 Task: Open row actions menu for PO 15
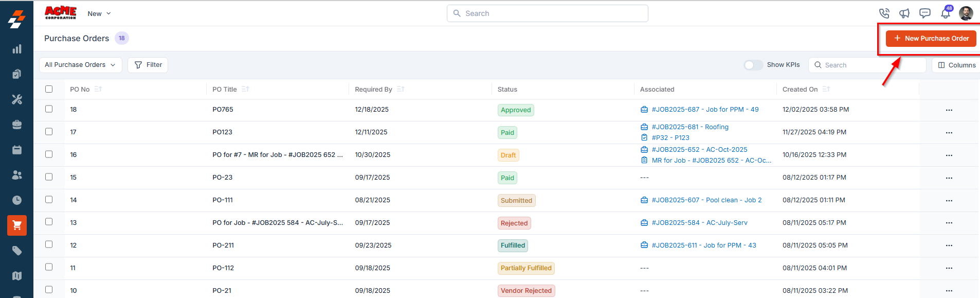point(949,178)
